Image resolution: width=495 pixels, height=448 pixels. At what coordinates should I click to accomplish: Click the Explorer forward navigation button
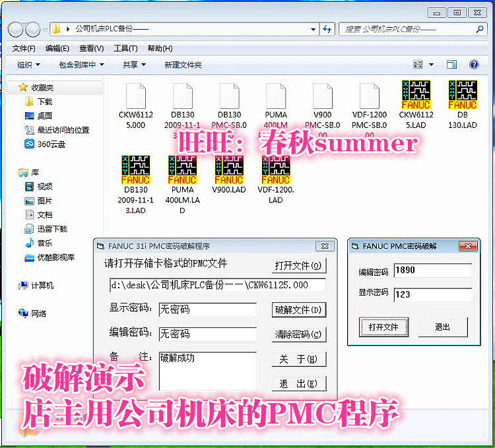coord(32,30)
